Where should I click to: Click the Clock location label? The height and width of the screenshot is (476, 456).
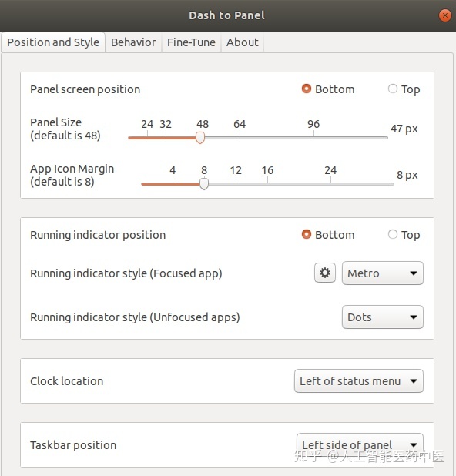(67, 381)
